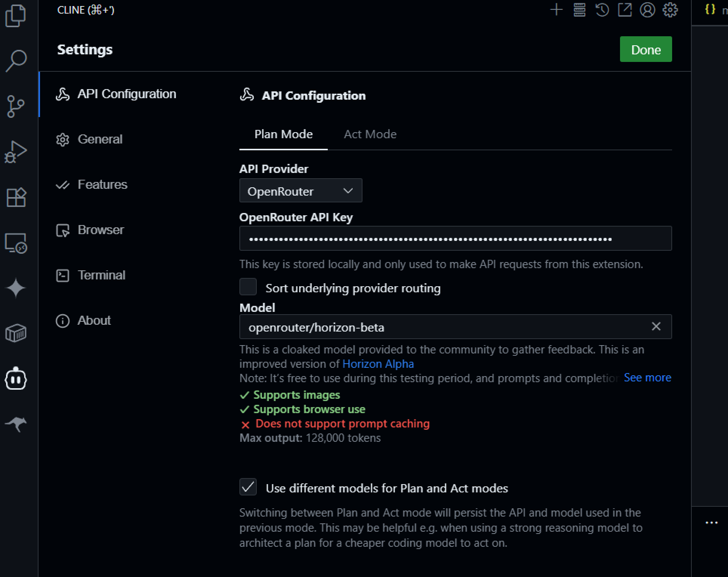Click inside the OpenRouter API Key field

tap(455, 238)
